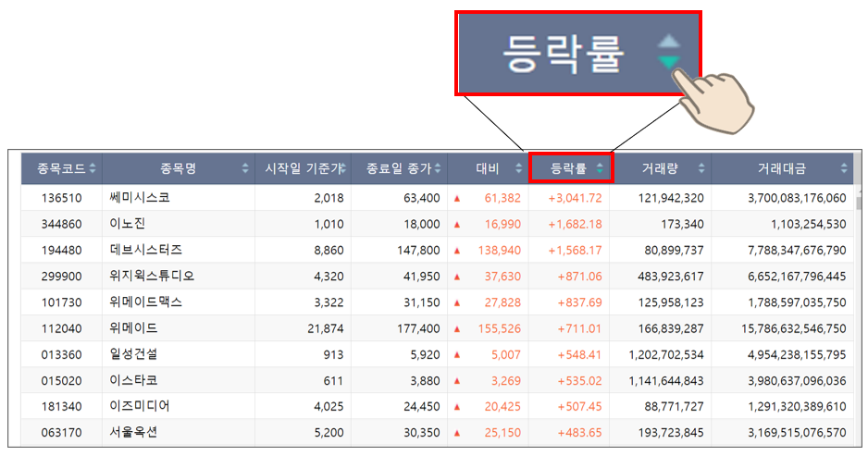Click 거래대금 value 1,788,597,035,750

797,302
